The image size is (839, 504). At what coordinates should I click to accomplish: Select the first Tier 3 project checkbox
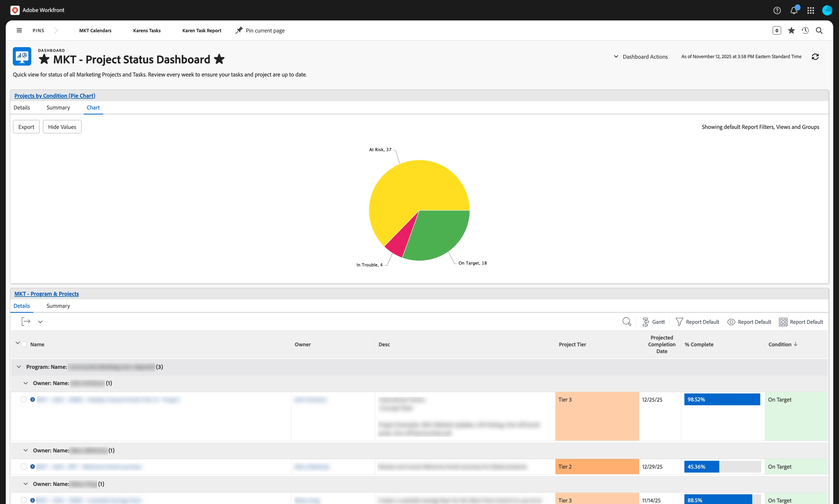23,399
